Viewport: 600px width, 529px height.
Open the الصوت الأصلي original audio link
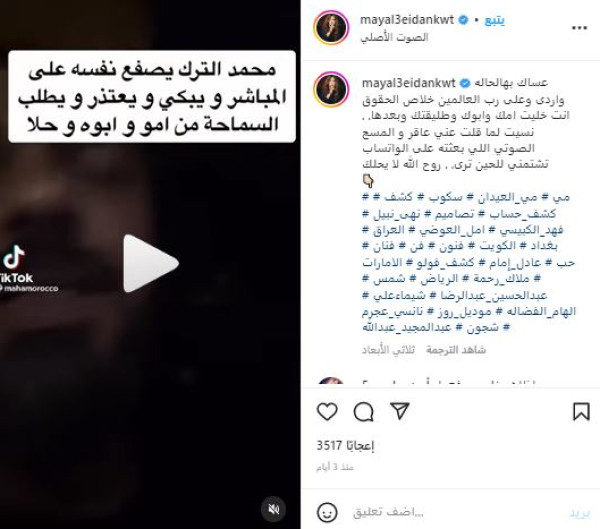(x=395, y=37)
